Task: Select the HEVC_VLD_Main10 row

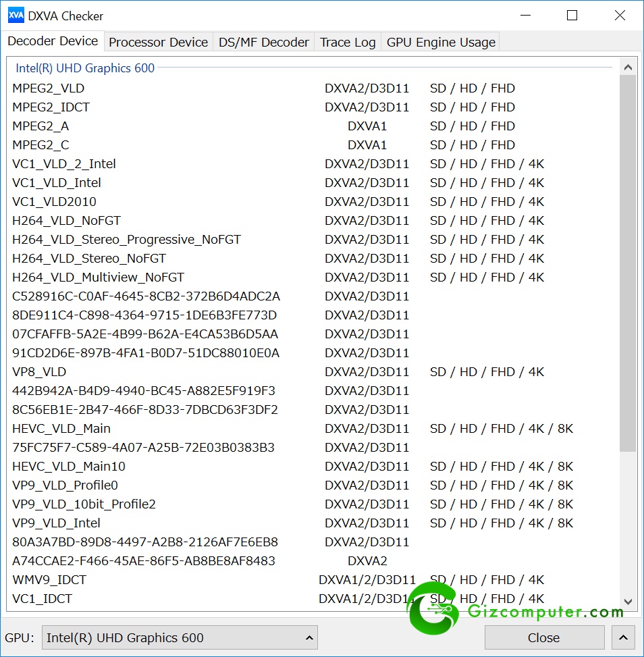Action: click(312, 467)
